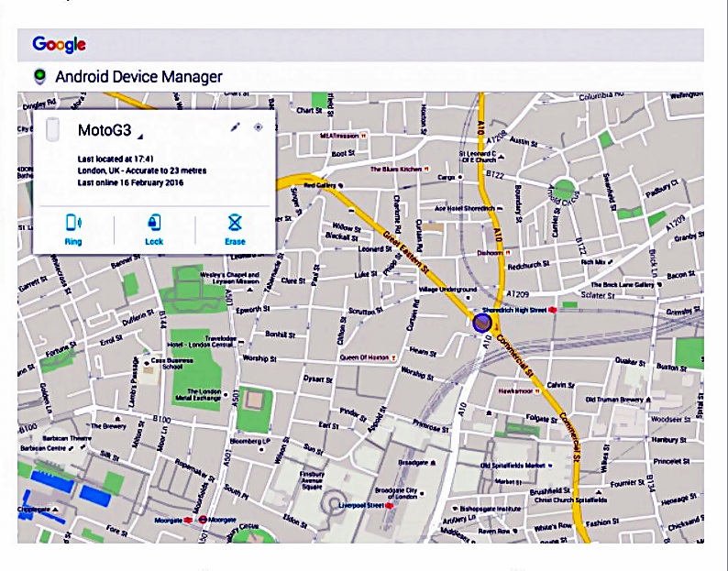Click the Cargo venue marker

click(x=460, y=177)
